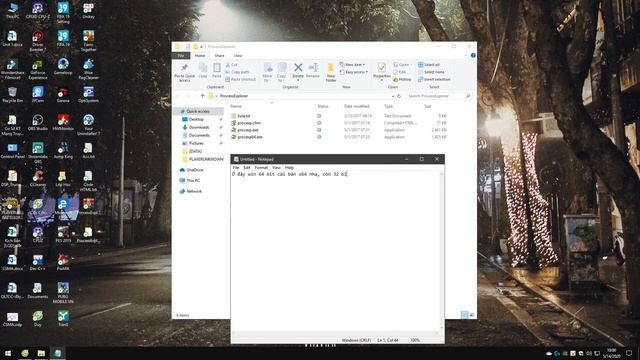Open Notepad Help menu
This screenshot has height=360, width=640.
289,168
